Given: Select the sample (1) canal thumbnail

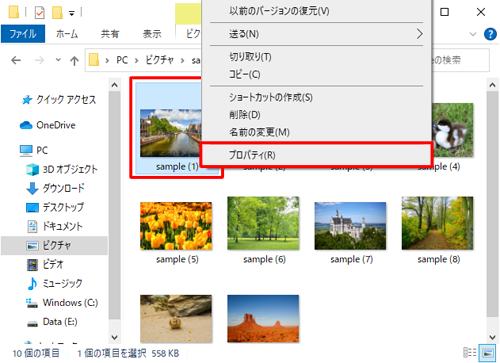Looking at the screenshot, I should [171, 133].
